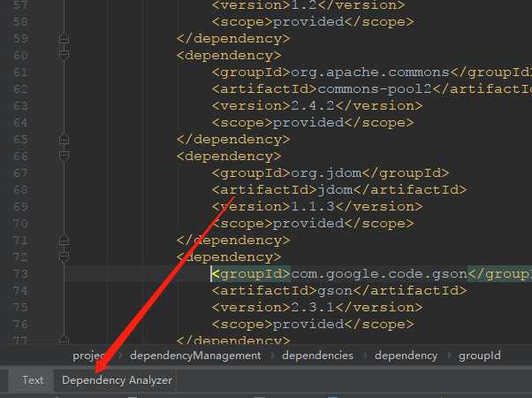Image resolution: width=532 pixels, height=398 pixels.
Task: Click the version 1.1.3 text
Action: point(313,206)
